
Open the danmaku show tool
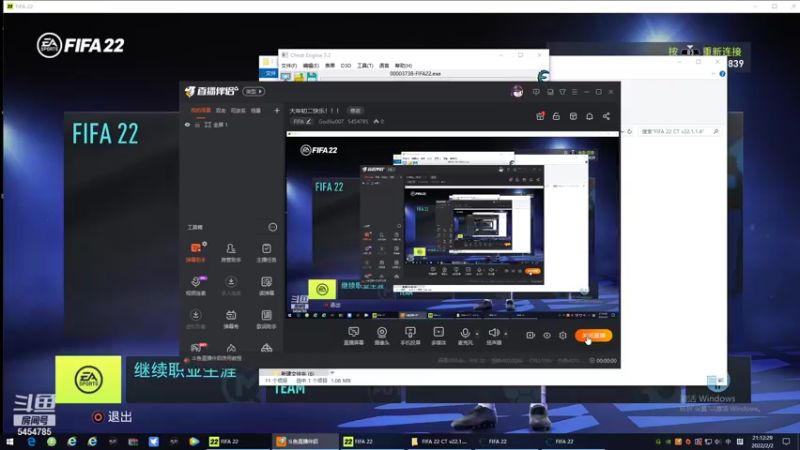tap(231, 319)
